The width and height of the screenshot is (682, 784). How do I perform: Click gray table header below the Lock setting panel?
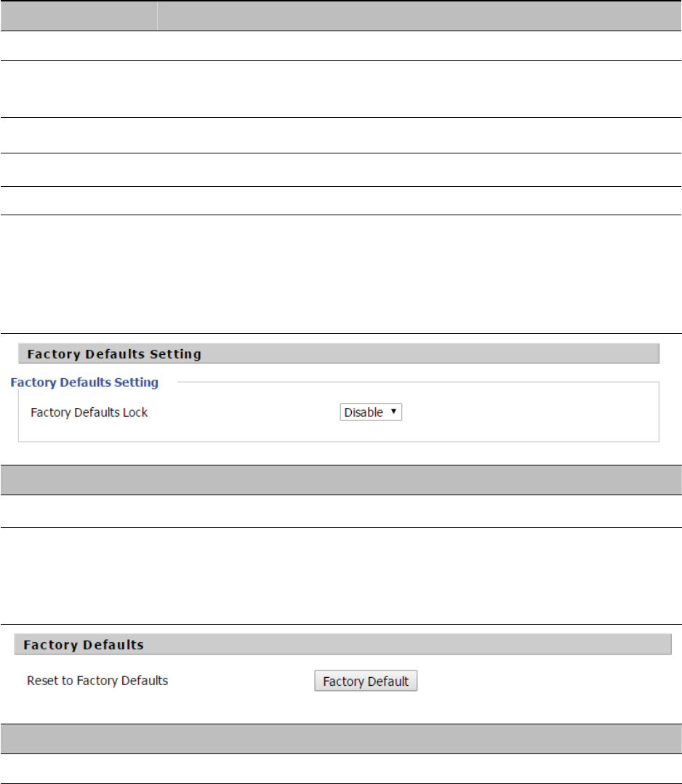point(341,480)
